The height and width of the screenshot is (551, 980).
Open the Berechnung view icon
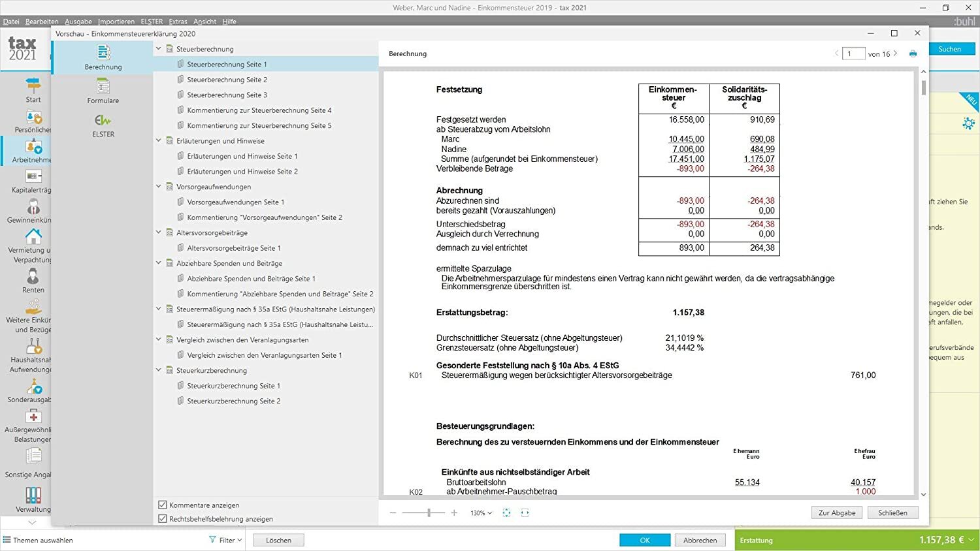click(x=103, y=52)
